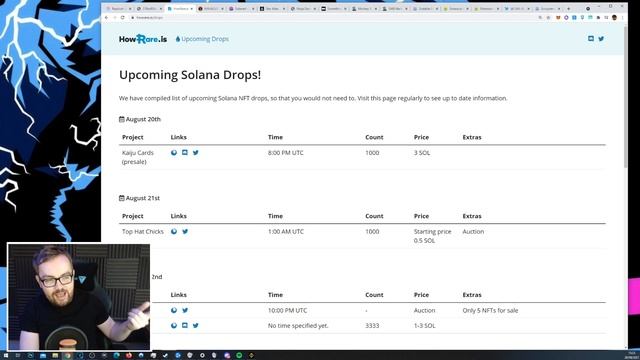640x360 pixels.
Task: Open Twitter icon in the 10:00 PM UTC row
Action: point(185,310)
